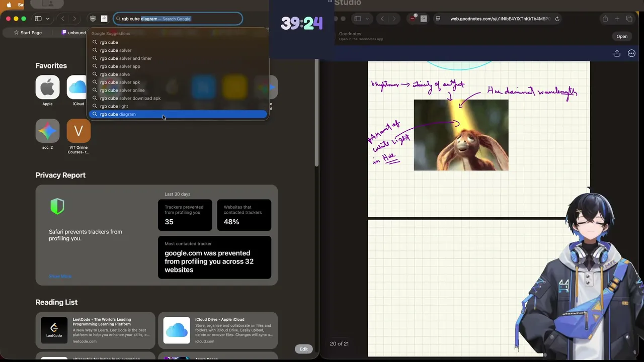This screenshot has width=644, height=362.
Task: Open the LeetCode reading list thumbnail
Action: pos(54,330)
